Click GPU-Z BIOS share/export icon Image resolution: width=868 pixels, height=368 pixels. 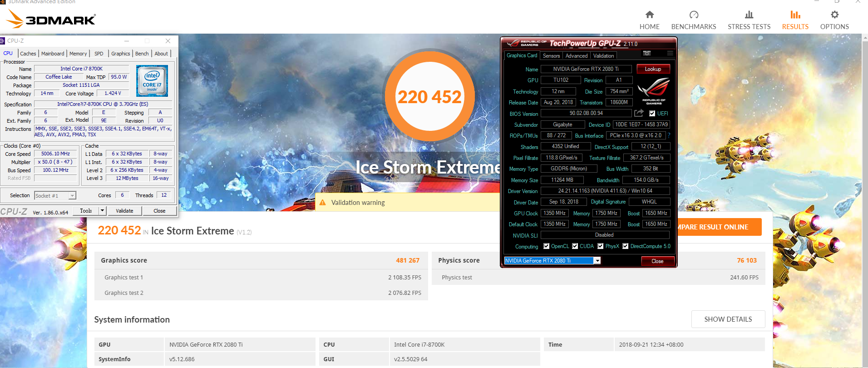(x=639, y=113)
